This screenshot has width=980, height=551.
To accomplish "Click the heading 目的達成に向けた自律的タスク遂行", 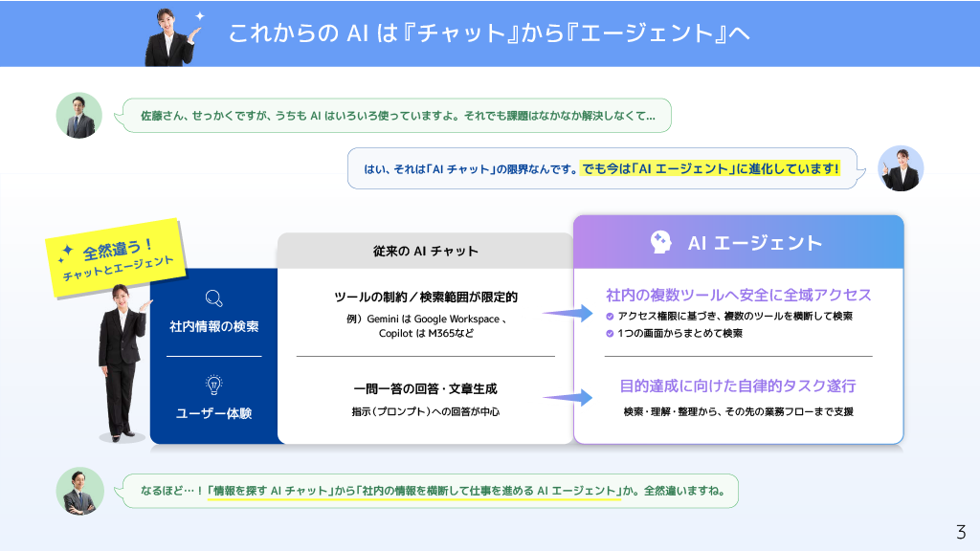I will [x=738, y=386].
